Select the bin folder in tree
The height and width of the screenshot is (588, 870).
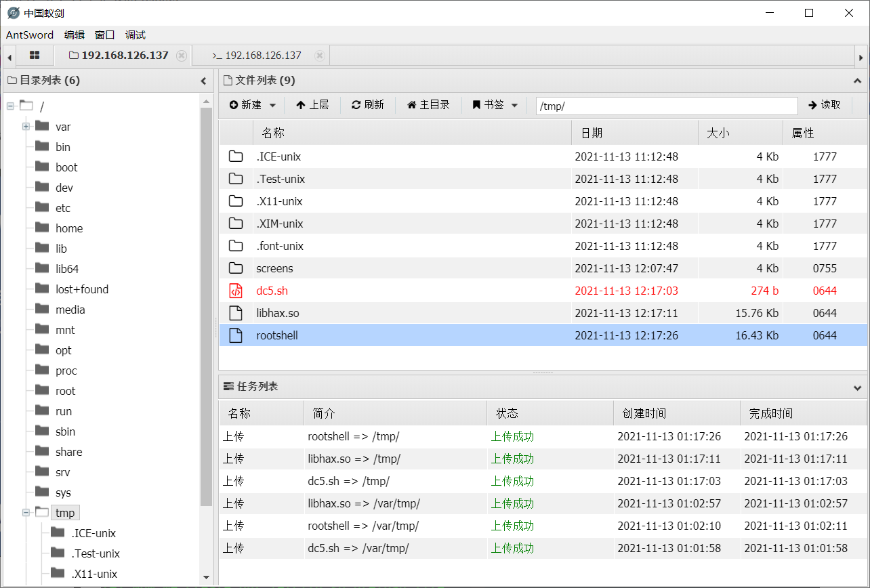coord(63,147)
